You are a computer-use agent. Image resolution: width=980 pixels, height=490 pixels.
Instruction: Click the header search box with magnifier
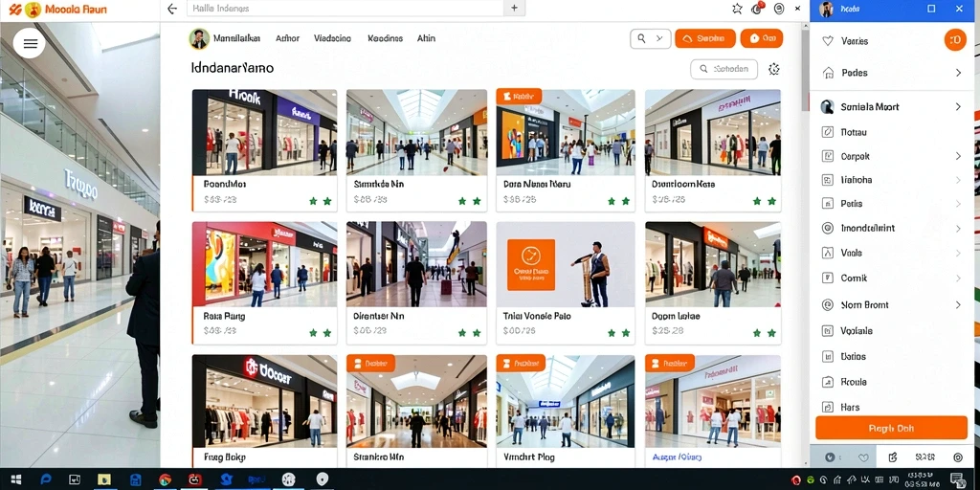(x=651, y=38)
